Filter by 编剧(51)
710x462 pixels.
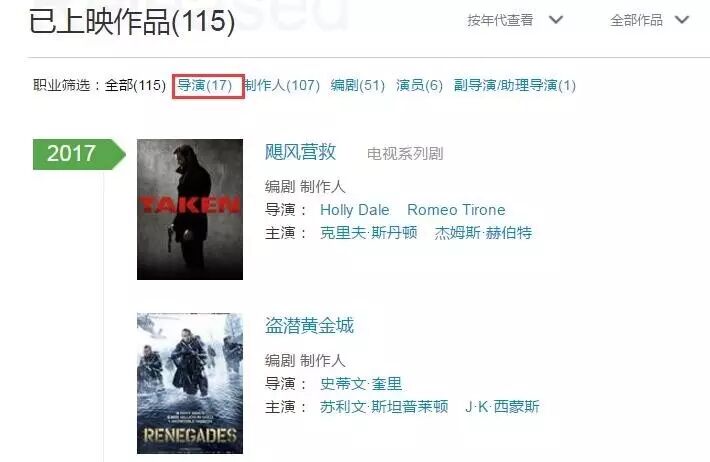[358, 85]
